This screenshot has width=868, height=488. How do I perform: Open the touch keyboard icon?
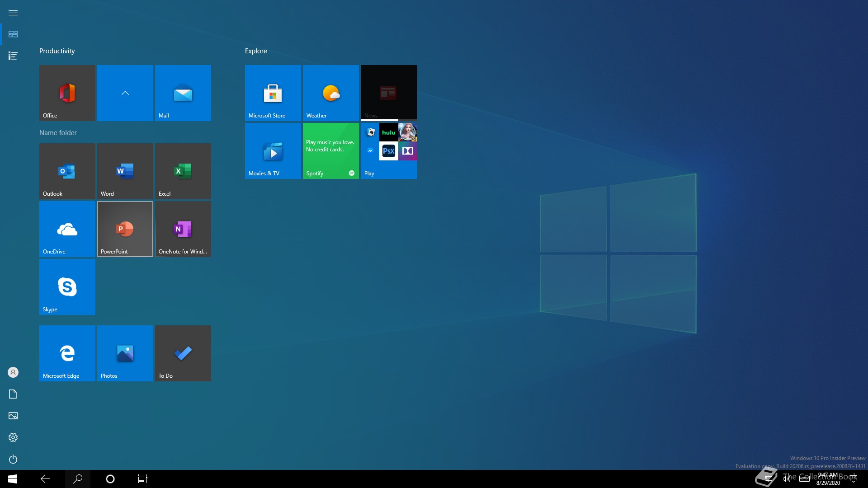click(x=804, y=479)
